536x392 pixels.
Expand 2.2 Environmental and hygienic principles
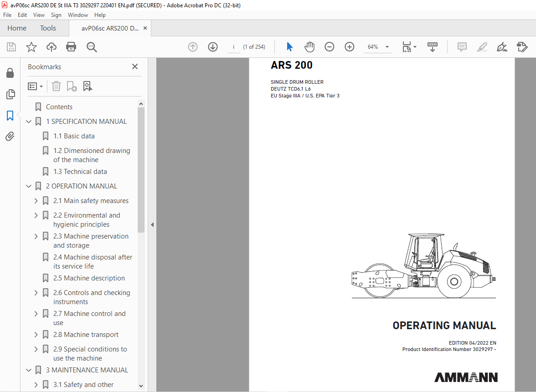(36, 215)
